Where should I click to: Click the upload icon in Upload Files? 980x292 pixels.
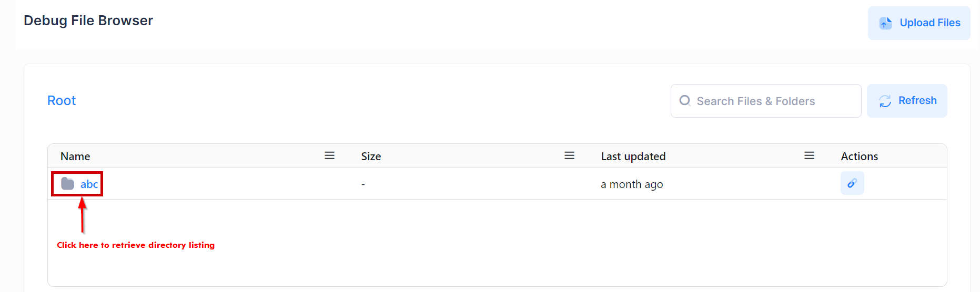[x=886, y=23]
